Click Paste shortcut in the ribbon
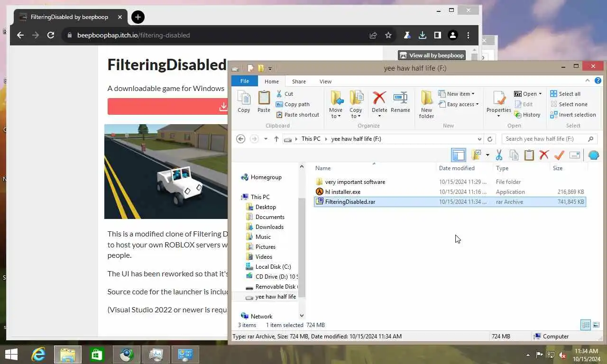607x364 pixels. (x=297, y=115)
